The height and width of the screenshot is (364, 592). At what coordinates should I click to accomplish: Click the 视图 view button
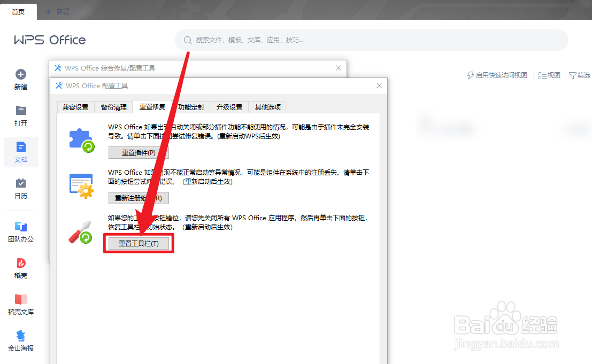[x=549, y=75]
